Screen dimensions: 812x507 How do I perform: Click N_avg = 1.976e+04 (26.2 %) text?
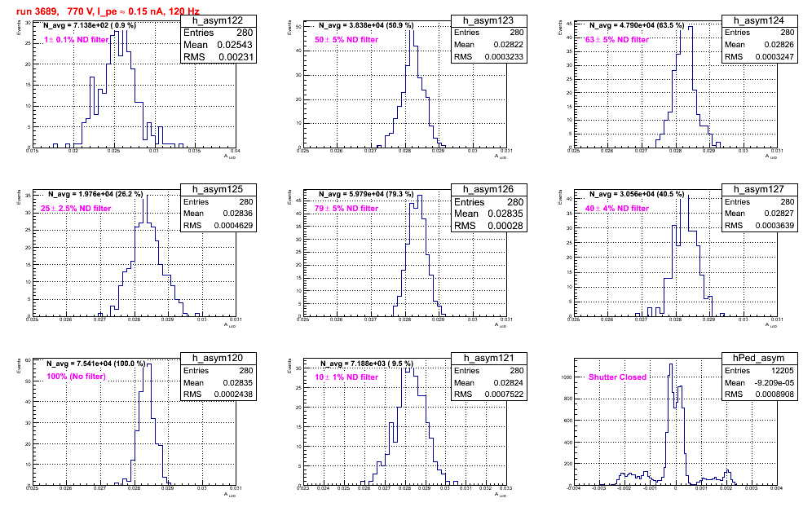tap(95, 194)
